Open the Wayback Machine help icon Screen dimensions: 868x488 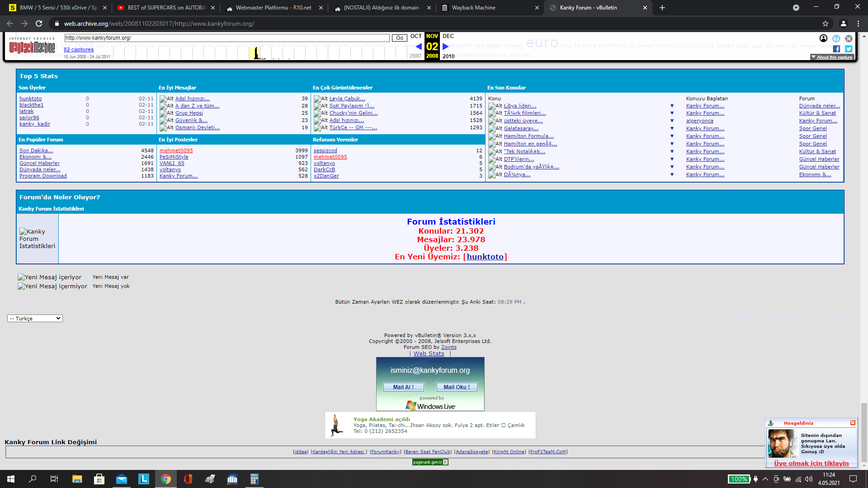(836, 38)
